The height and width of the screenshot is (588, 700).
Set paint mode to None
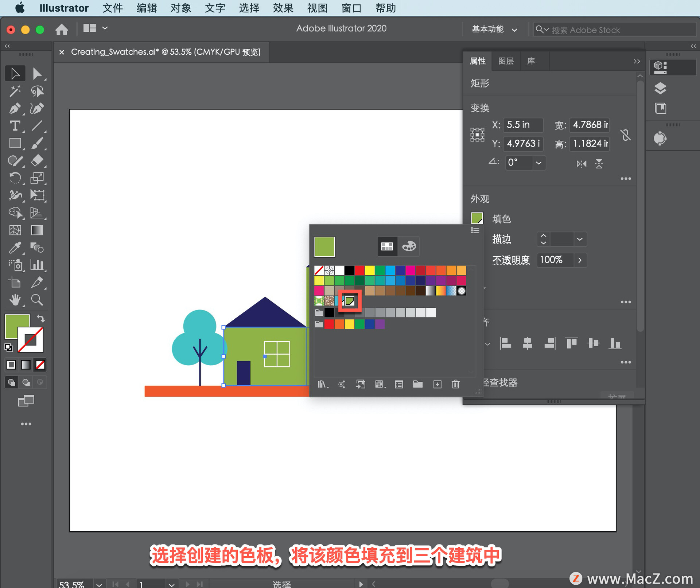tap(40, 365)
